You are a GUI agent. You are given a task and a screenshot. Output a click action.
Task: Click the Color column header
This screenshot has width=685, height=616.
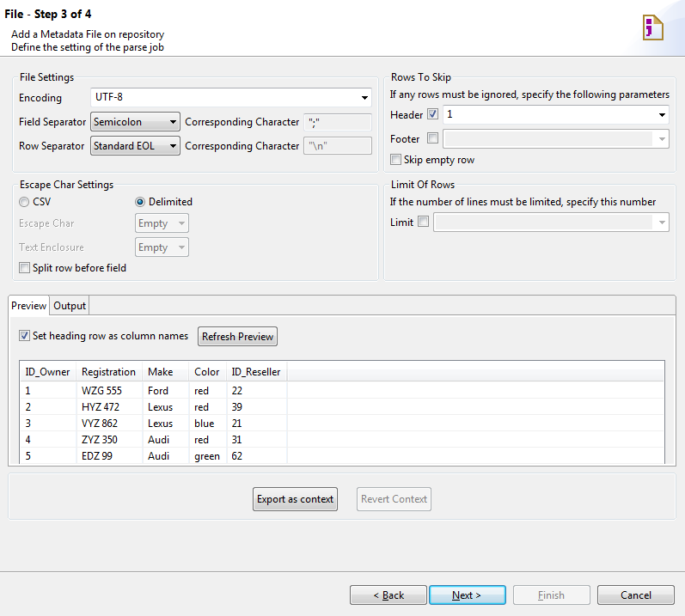point(207,372)
